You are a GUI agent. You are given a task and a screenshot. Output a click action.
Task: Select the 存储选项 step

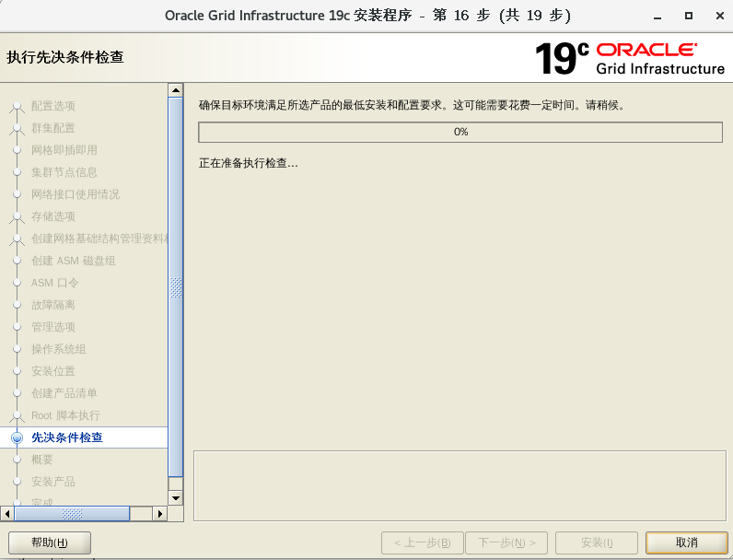(x=52, y=216)
